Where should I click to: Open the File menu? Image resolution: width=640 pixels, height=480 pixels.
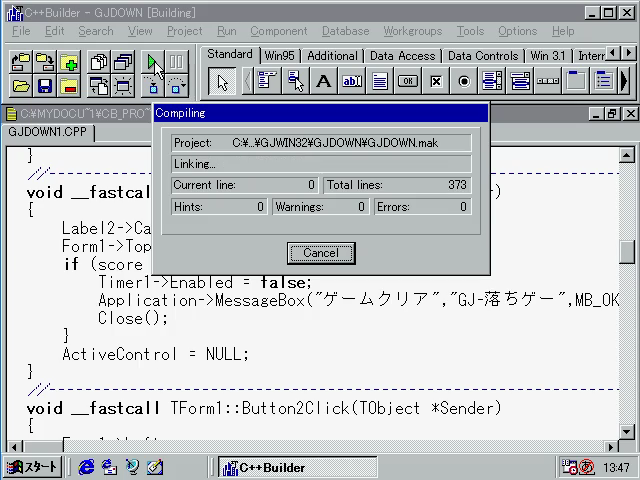[21, 31]
